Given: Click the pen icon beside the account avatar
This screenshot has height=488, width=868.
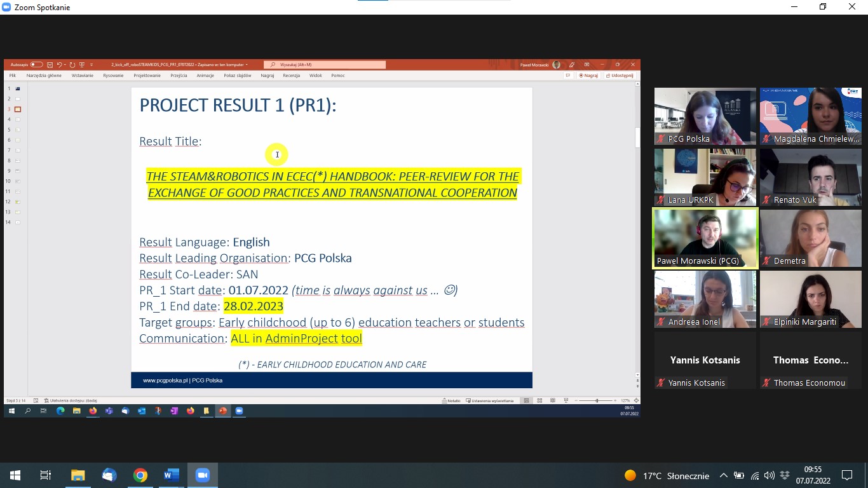Looking at the screenshot, I should (572, 65).
